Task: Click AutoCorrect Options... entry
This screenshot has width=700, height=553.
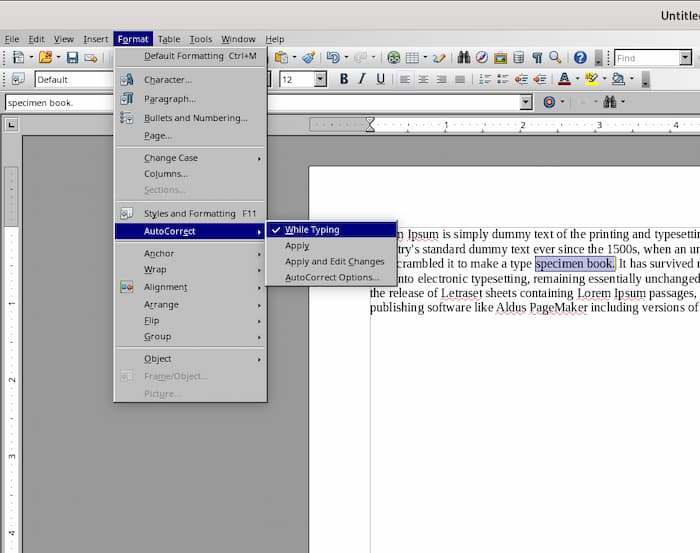Action: coord(332,277)
